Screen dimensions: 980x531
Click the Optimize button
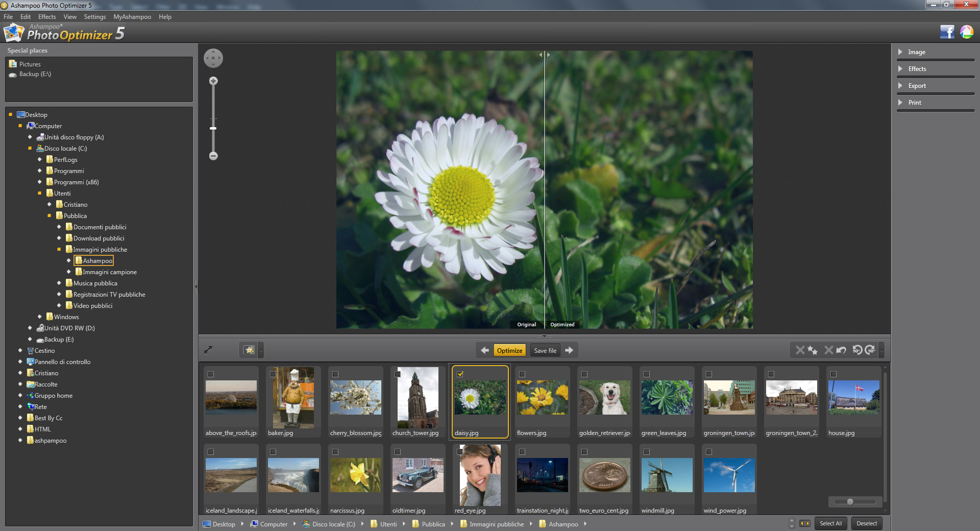[509, 350]
